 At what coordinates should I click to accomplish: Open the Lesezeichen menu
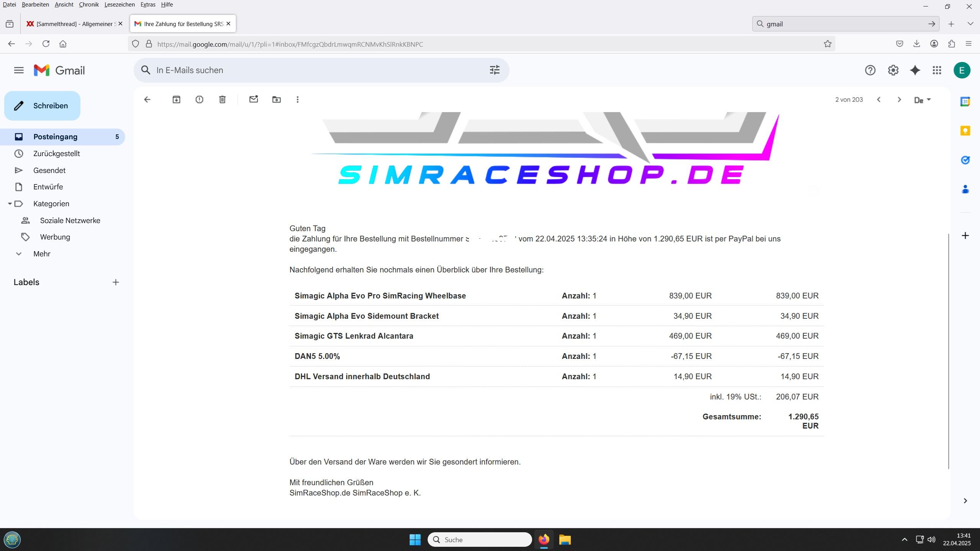[x=119, y=5]
